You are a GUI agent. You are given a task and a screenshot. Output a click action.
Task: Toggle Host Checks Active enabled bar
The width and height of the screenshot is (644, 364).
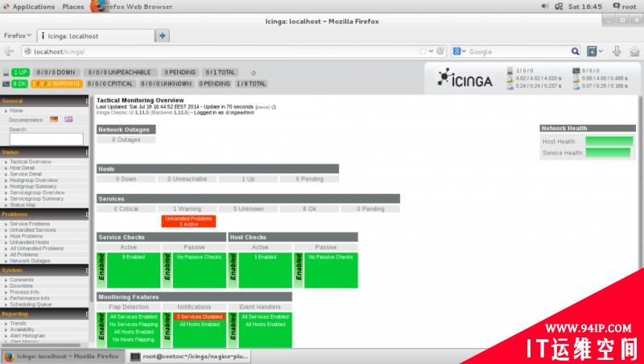[233, 271]
